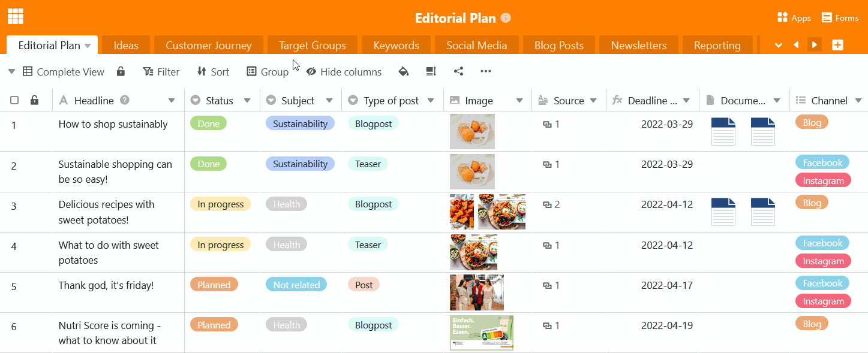Expand the hidden table tabs chevron
Screen dimensions: 868x353
pyautogui.click(x=779, y=45)
